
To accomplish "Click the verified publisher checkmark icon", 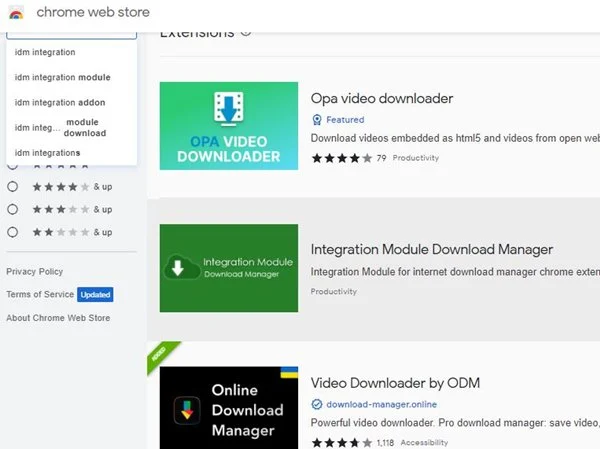I will tap(317, 404).
